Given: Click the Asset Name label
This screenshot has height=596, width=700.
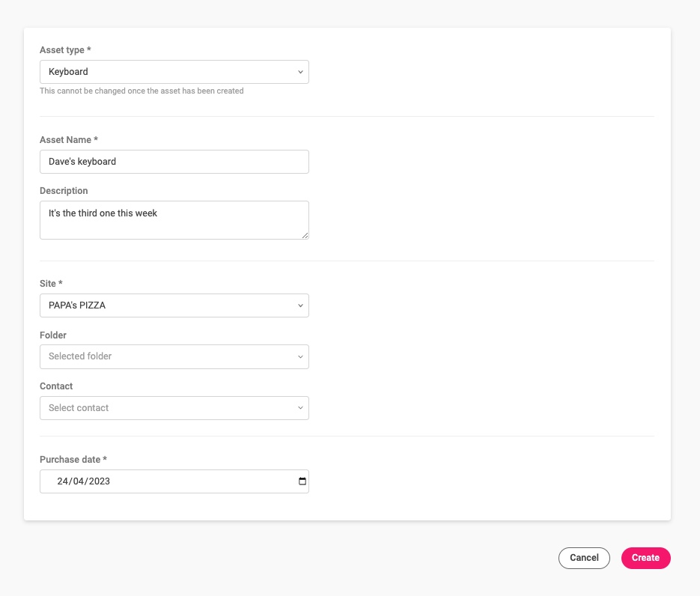Looking at the screenshot, I should point(68,140).
